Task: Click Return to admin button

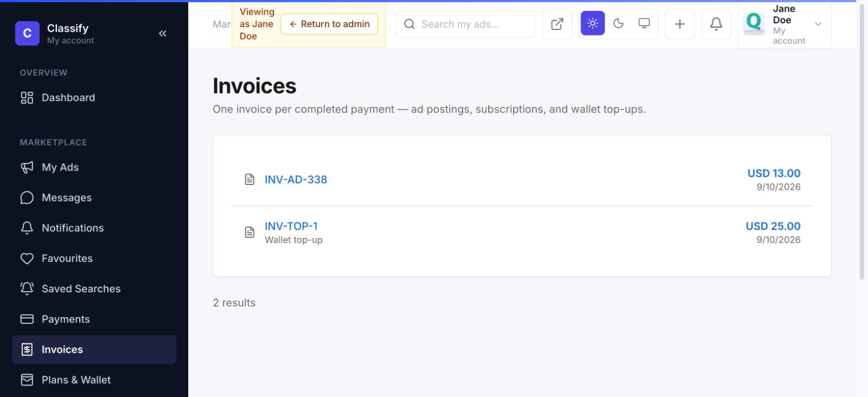Action: (329, 24)
